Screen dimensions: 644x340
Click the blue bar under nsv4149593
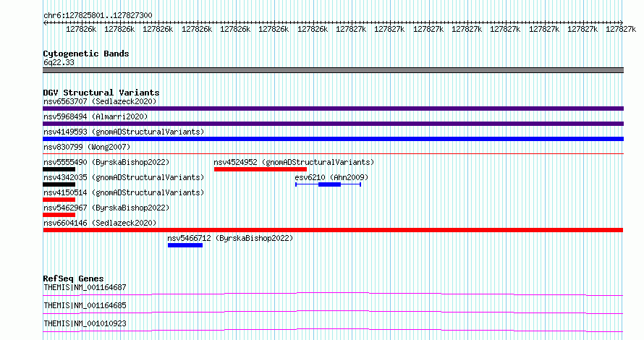pyautogui.click(x=333, y=139)
